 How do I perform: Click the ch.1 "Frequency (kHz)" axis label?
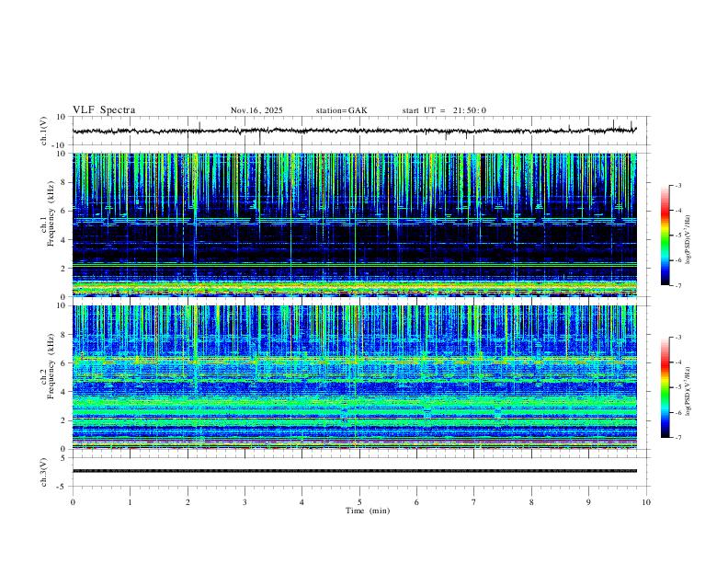[x=51, y=213]
